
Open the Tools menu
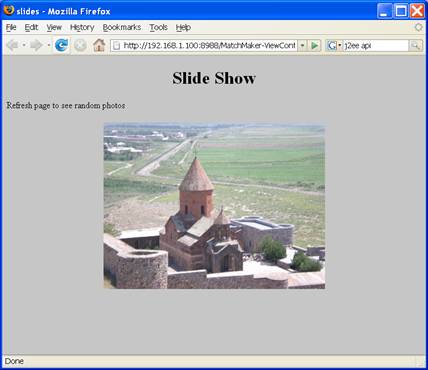158,27
